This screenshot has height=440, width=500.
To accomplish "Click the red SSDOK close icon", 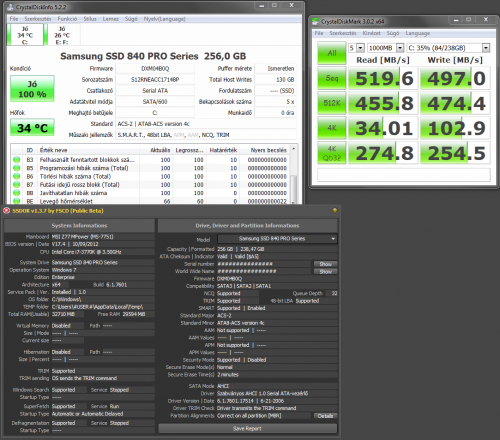I will coord(7,211).
